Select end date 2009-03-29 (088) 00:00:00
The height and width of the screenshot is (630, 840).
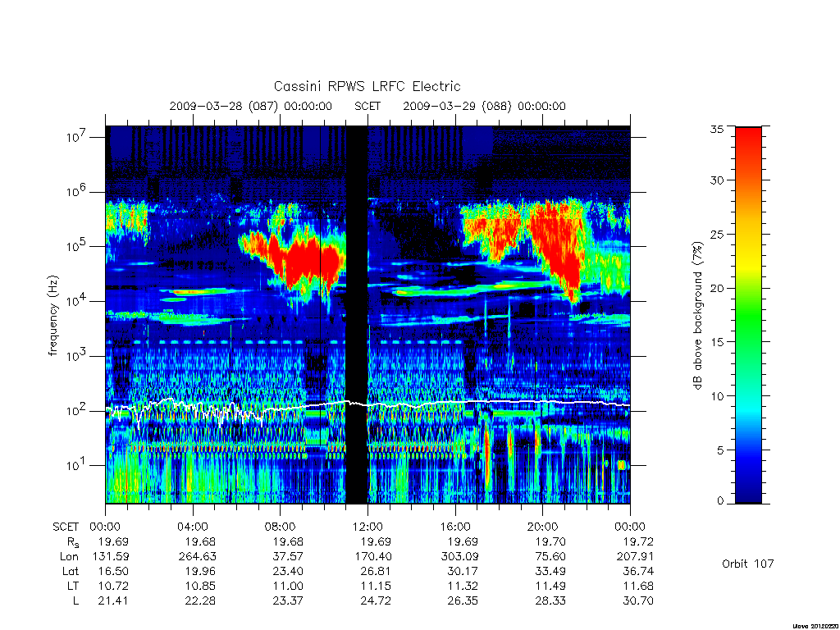pos(484,106)
